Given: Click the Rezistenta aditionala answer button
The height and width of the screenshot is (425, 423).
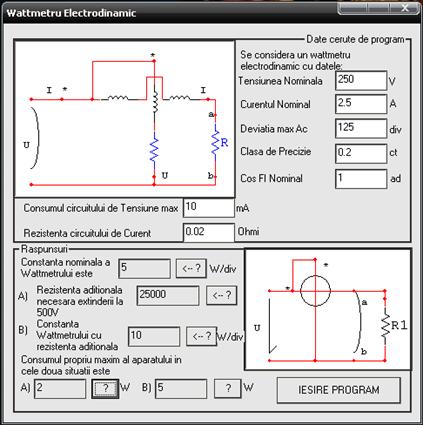Looking at the screenshot, I should [222, 295].
